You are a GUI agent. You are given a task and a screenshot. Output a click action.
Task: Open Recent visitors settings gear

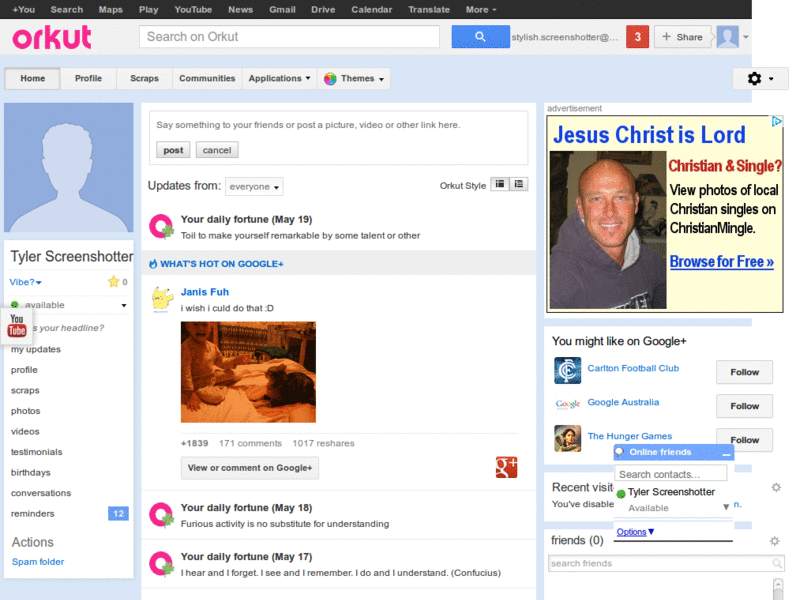point(776,487)
